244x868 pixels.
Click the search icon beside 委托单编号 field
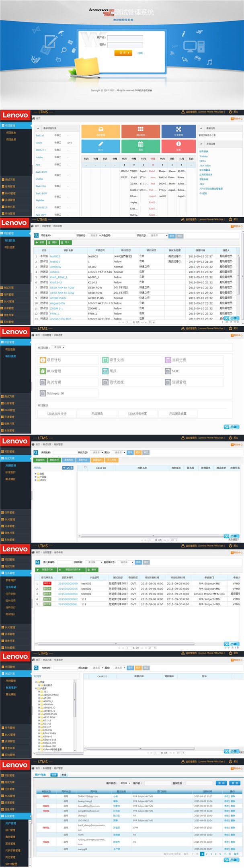click(x=38, y=562)
